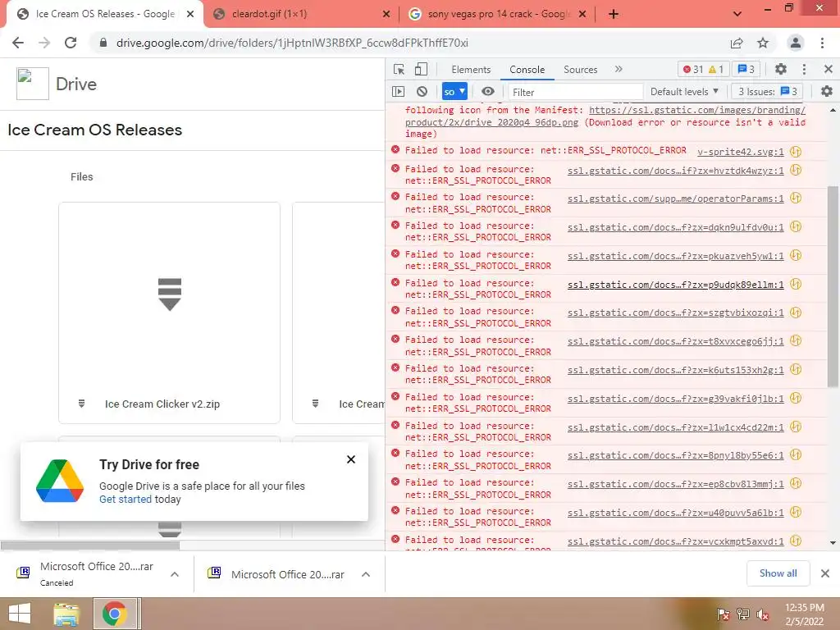Open the Chrome profile avatar
This screenshot has width=840, height=630.
(x=796, y=43)
